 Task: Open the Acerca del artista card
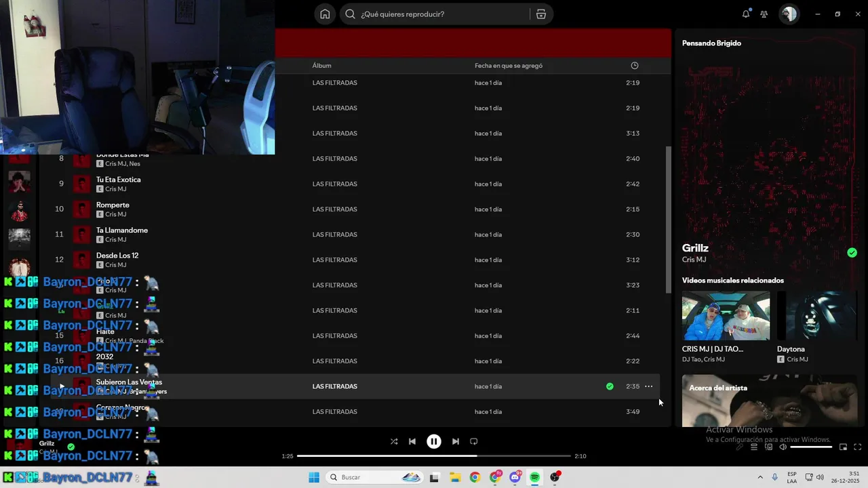tap(770, 401)
